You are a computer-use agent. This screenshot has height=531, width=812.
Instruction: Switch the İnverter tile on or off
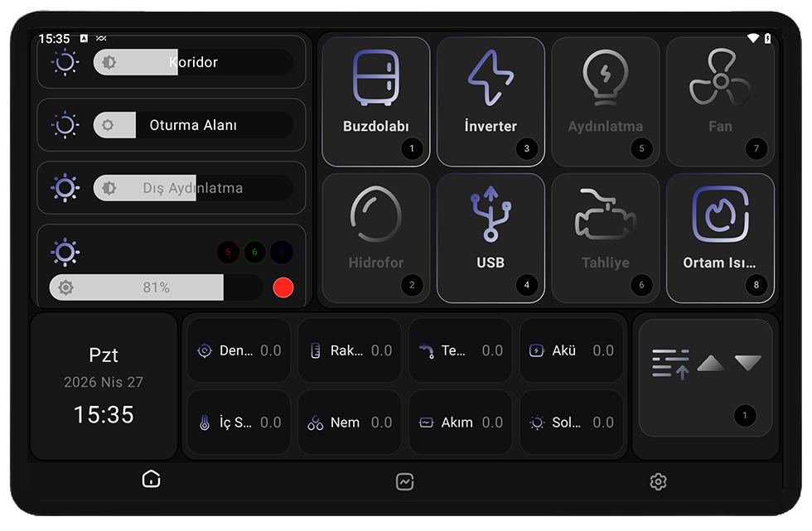[x=491, y=101]
